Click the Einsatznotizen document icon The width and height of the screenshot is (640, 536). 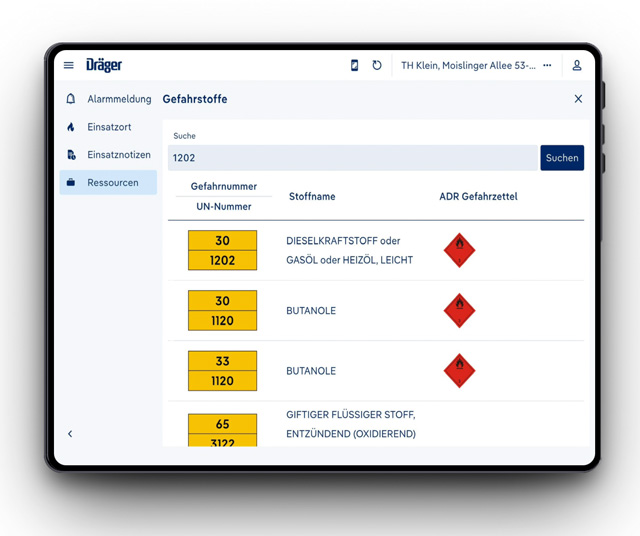71,155
